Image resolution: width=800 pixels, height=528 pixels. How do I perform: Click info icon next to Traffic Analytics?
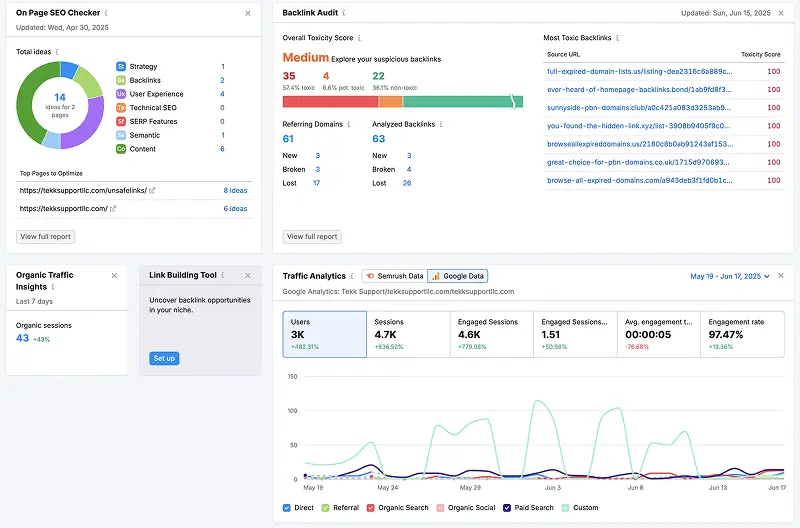click(x=352, y=276)
